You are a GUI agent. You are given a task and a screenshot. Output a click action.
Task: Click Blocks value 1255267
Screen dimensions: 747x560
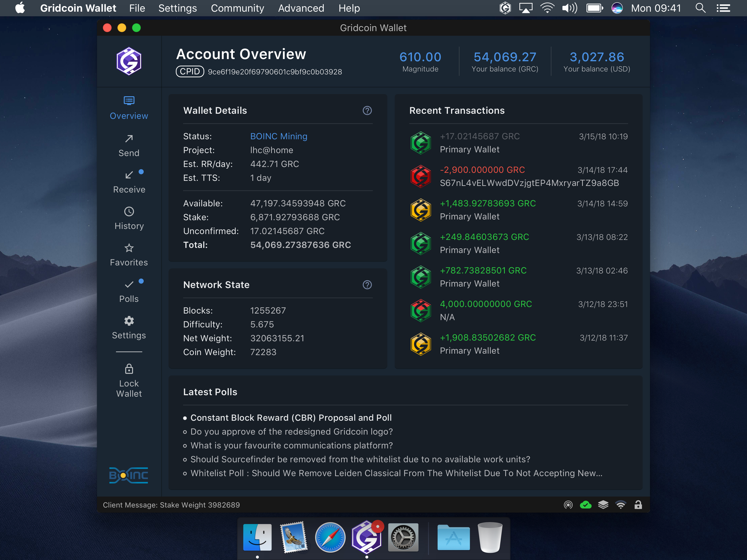point(268,311)
